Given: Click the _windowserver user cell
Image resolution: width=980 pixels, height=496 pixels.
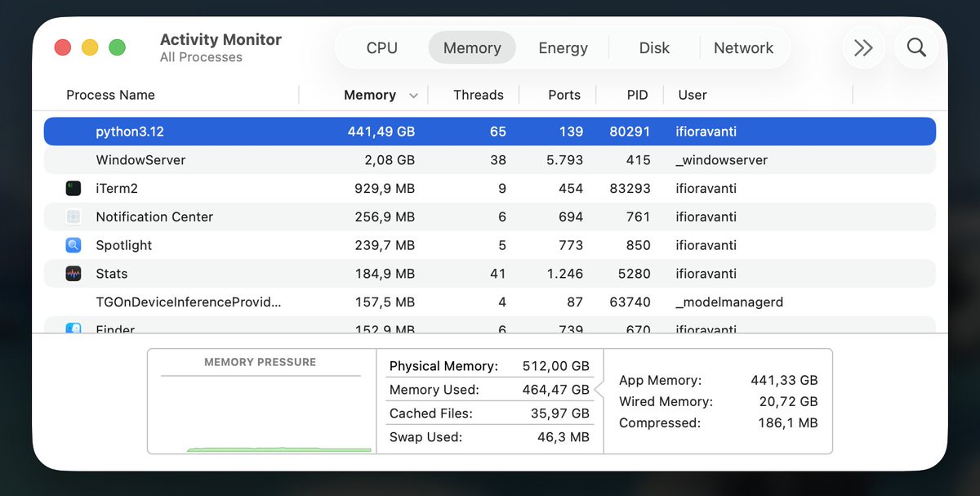Looking at the screenshot, I should 722,160.
